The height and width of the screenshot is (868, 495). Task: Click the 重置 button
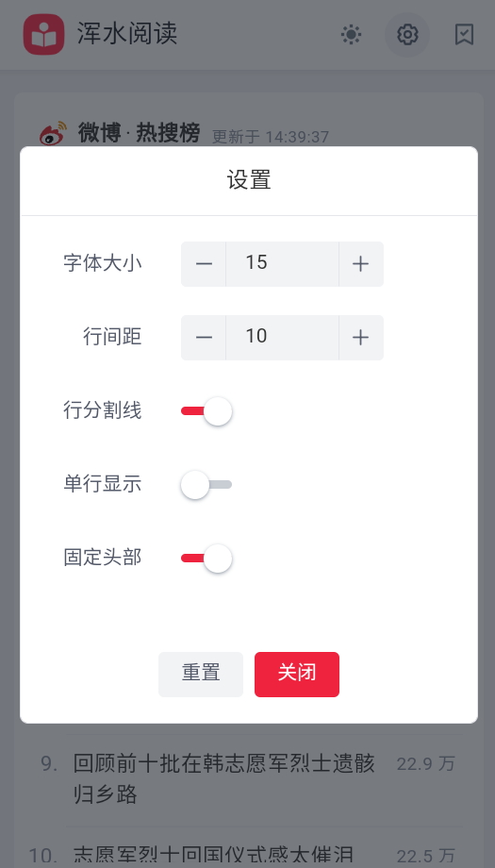pos(201,675)
